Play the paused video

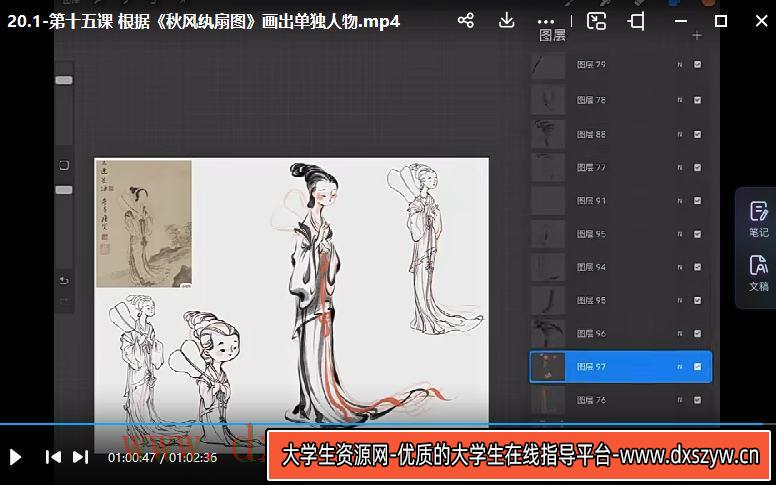click(15, 457)
